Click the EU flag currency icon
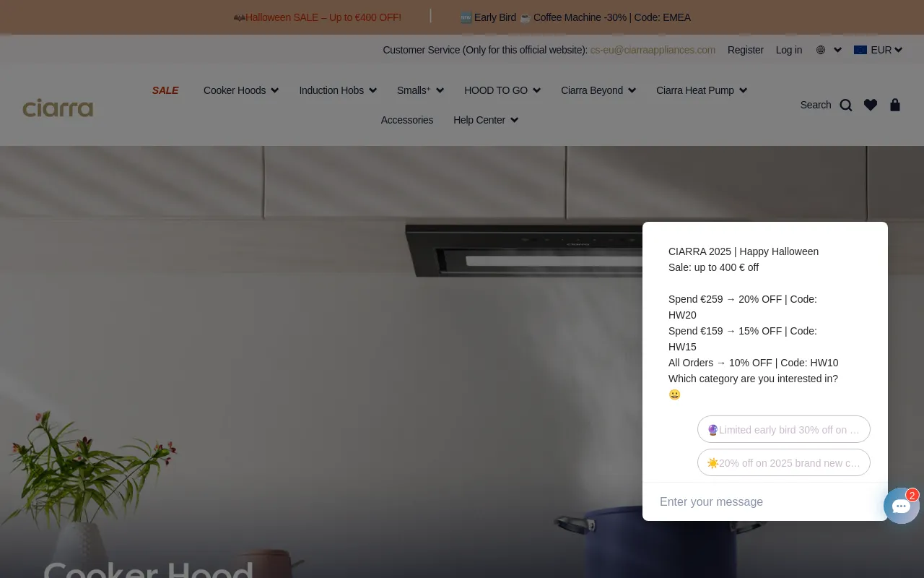Screen dimensions: 924x578 pyautogui.click(x=860, y=50)
